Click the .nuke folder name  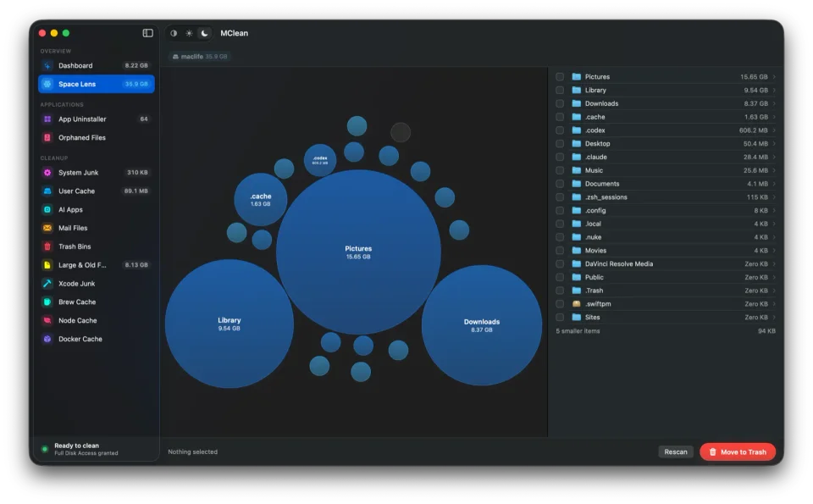click(593, 237)
